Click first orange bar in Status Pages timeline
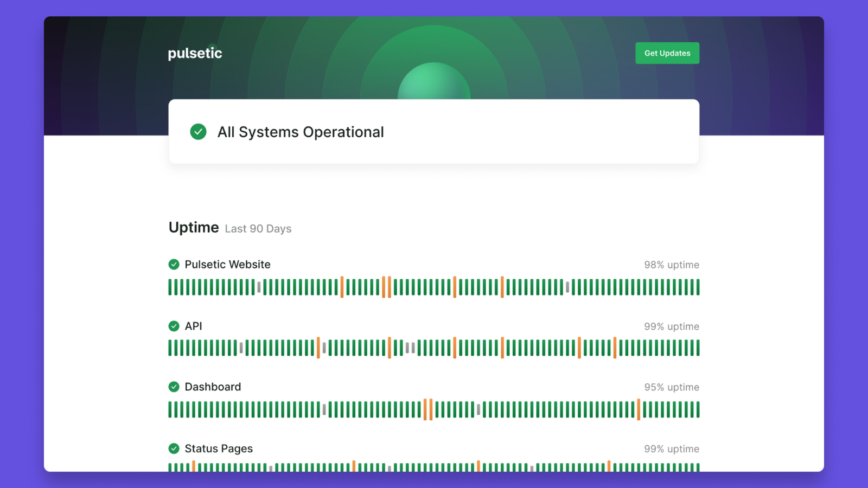Screen dimensions: 868x488 (194, 466)
